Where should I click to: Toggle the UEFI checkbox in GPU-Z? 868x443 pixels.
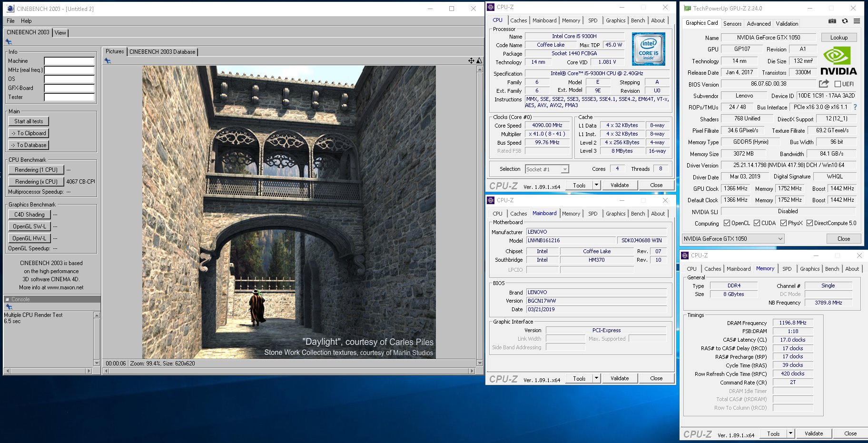click(x=838, y=84)
